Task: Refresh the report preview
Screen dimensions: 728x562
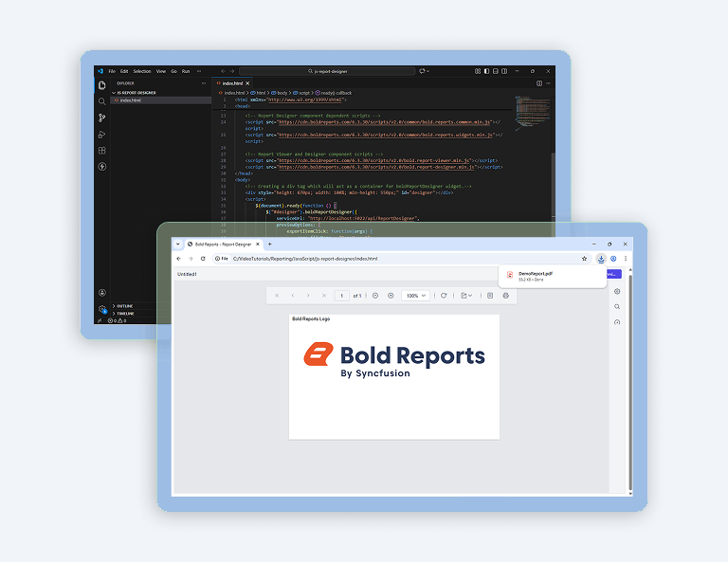Action: point(444,296)
